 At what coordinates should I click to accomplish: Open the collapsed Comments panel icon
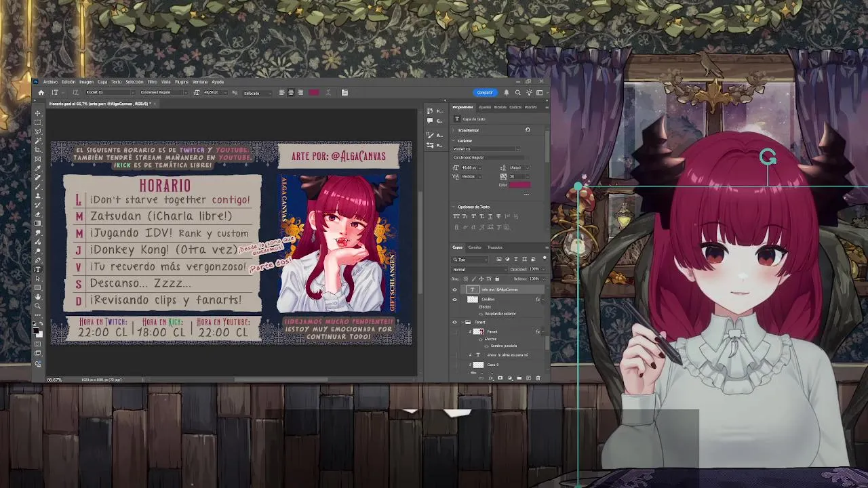(430, 121)
